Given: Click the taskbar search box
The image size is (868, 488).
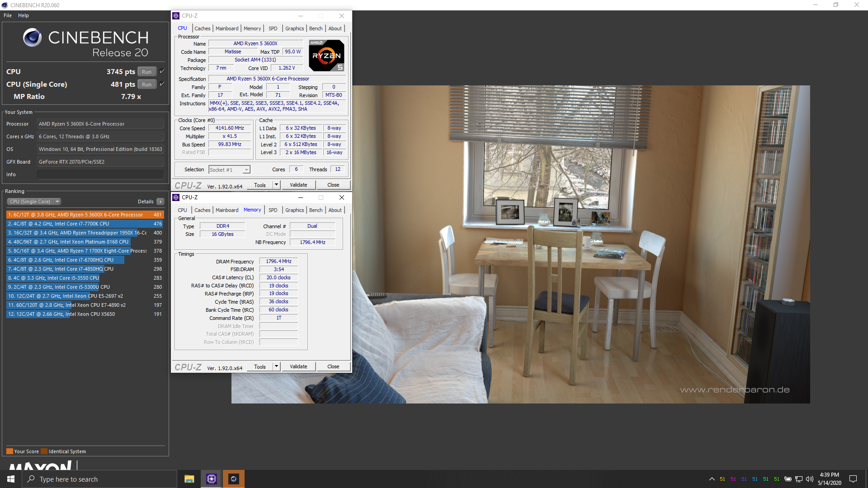Looking at the screenshot, I should [99, 479].
